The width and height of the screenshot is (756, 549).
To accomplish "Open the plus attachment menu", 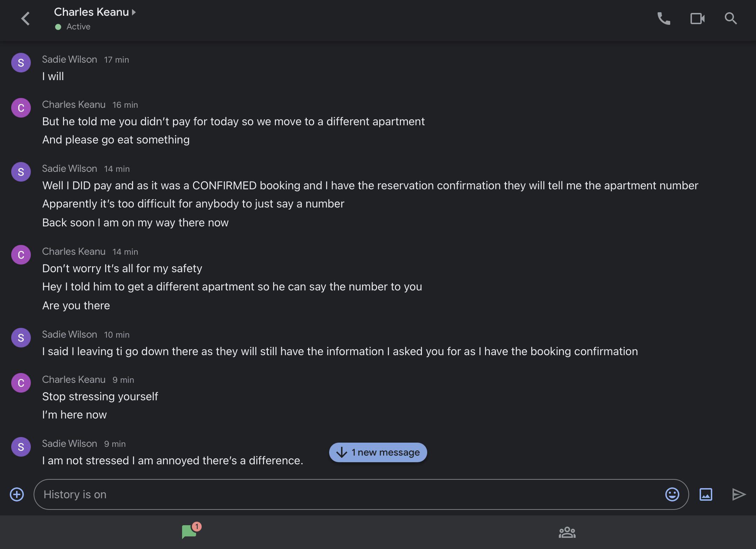I will tap(17, 494).
